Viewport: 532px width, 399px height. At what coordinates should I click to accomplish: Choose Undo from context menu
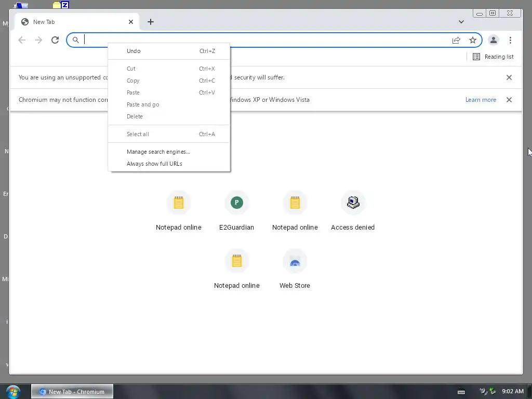[169, 51]
